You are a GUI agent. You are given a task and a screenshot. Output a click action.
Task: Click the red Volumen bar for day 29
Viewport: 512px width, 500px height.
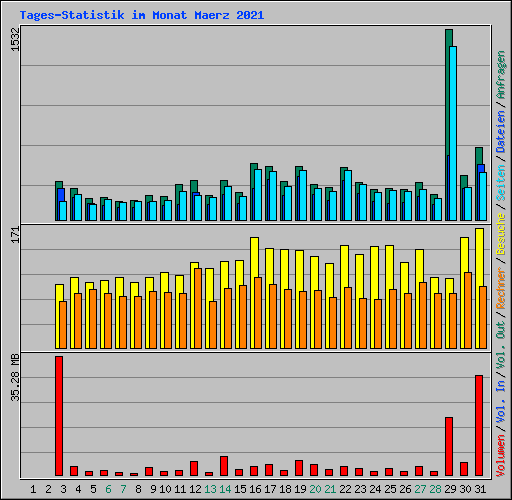point(449,446)
